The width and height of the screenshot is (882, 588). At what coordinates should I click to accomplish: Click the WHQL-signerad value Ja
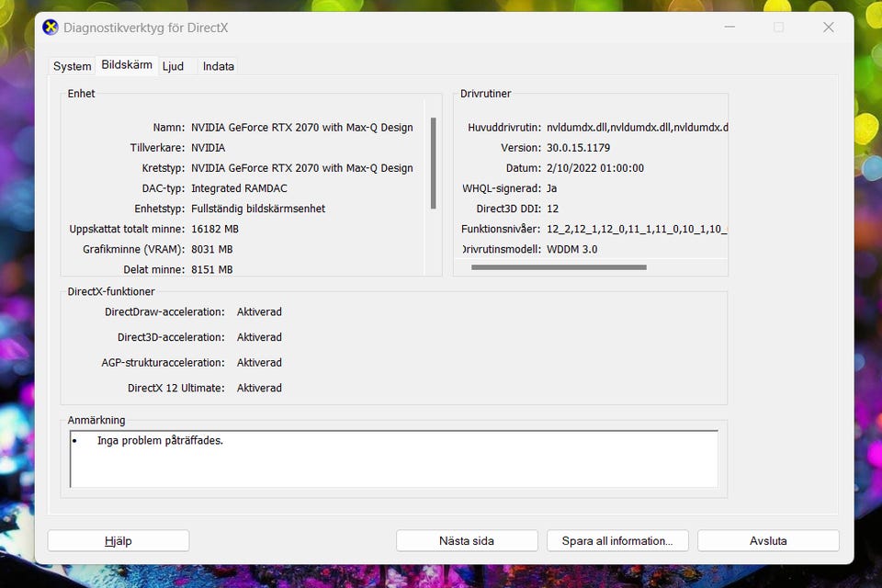coord(552,188)
